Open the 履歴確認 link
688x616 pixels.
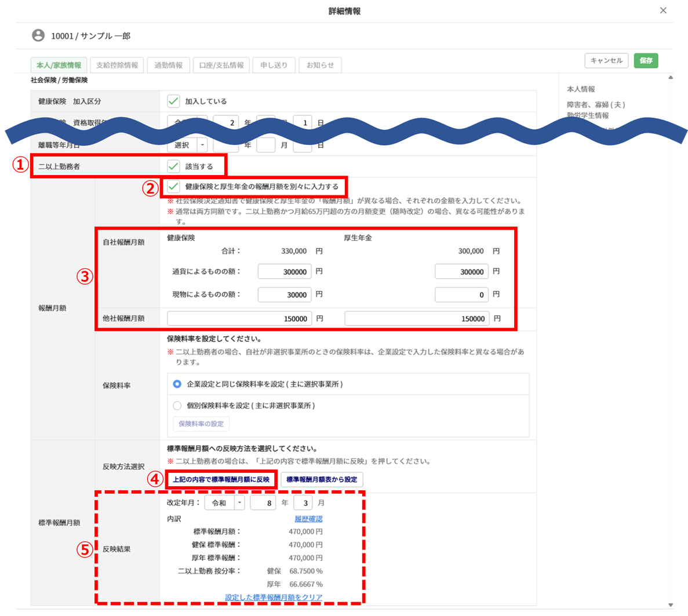point(308,519)
